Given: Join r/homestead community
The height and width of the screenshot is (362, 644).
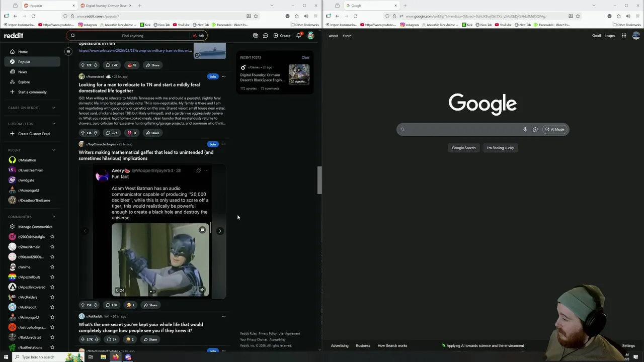Looking at the screenshot, I should click(213, 76).
